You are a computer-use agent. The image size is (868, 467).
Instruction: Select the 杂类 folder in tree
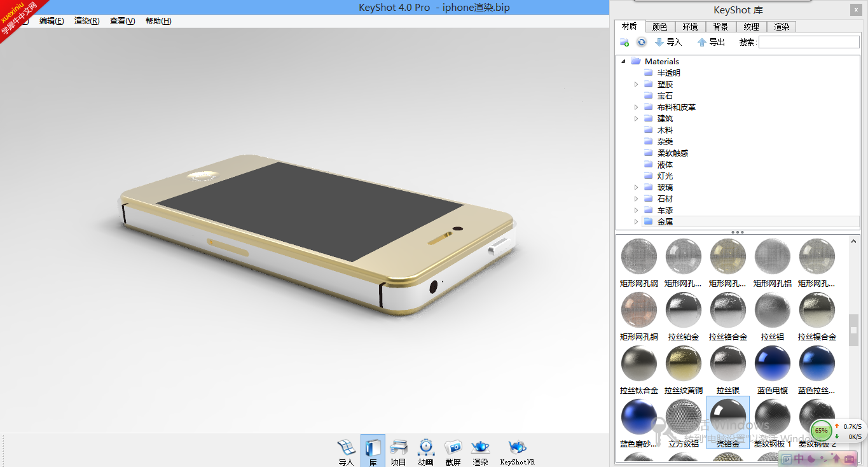point(665,141)
